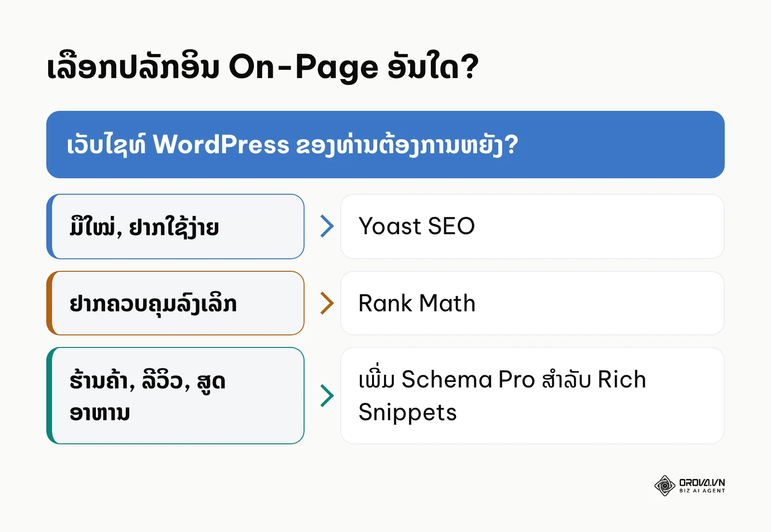Screen dimensions: 771x532
Task: Click the 'ຮ້ານຄ້າ, ລີວິວ, ສູດອາຫານ' box
Action: (x=175, y=396)
